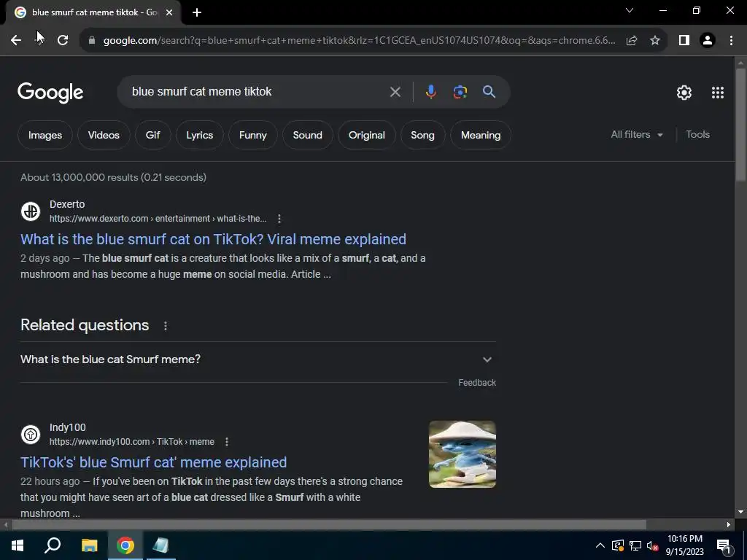Open a new tab with plus icon
This screenshot has width=747, height=560.
[197, 13]
